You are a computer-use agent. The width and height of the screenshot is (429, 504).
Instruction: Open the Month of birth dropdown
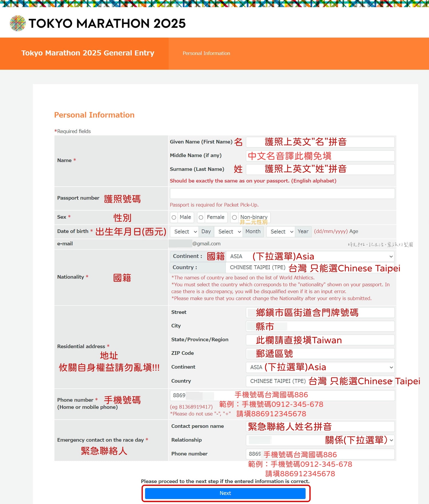pyautogui.click(x=229, y=232)
